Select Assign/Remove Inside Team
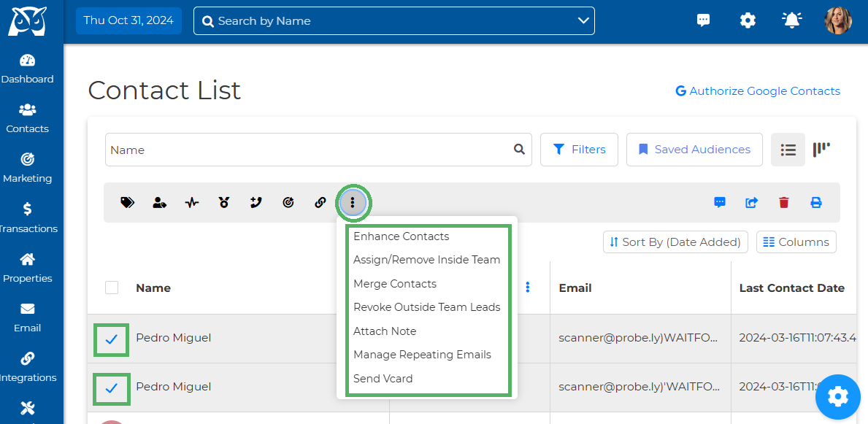868x424 pixels. pos(427,260)
